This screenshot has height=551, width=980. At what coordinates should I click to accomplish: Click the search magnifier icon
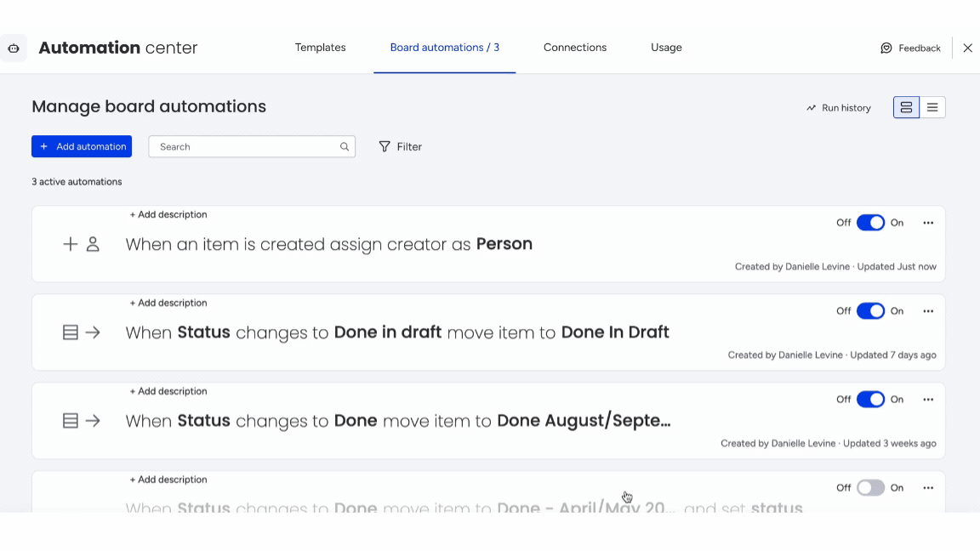pos(345,147)
